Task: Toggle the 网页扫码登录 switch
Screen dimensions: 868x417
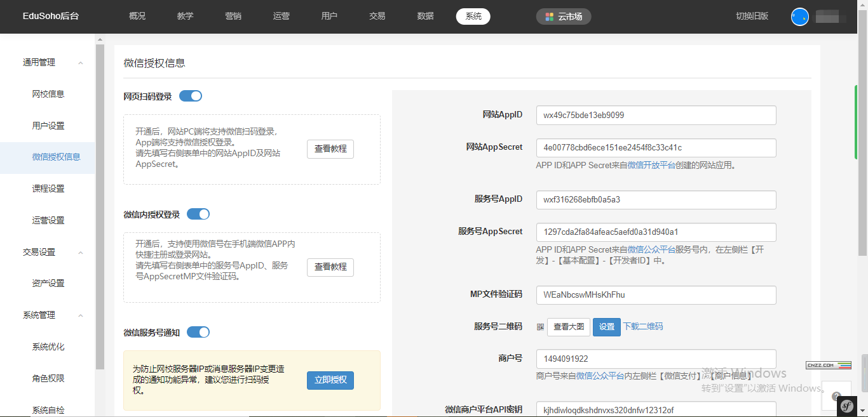Action: [191, 96]
